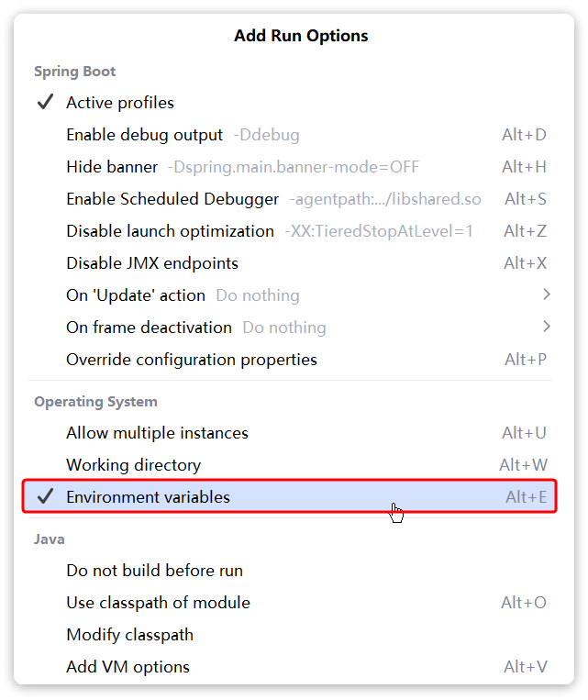Click Override configuration properties
Viewport: 588px width, 700px height.
coord(191,360)
